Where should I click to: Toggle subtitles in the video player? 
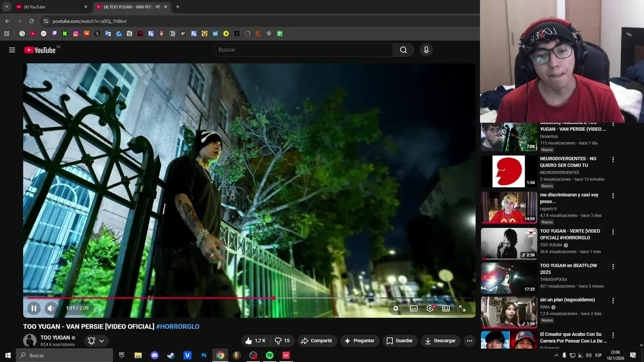414,308
